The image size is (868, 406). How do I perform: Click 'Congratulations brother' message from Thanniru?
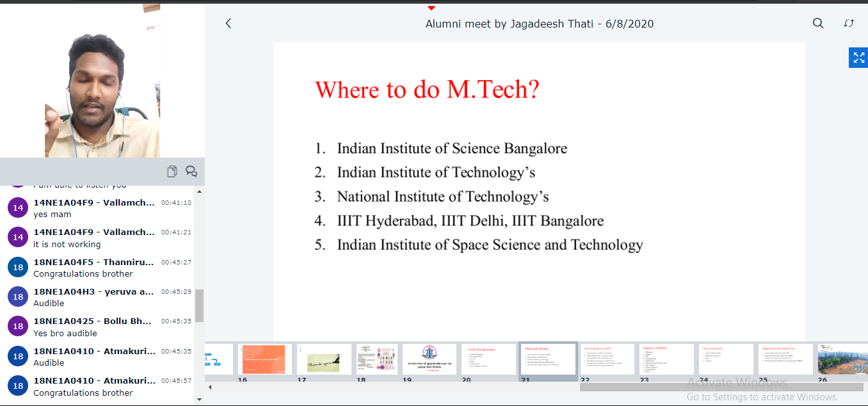[x=83, y=273]
